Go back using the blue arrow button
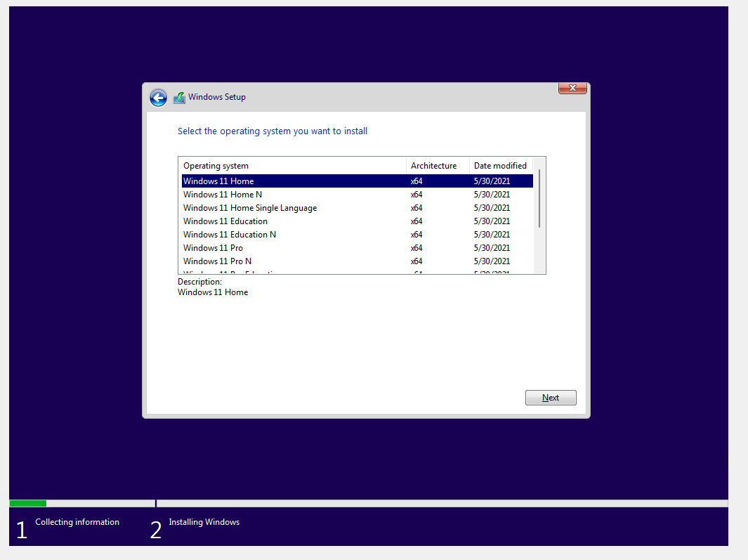The image size is (748, 560). coord(158,98)
